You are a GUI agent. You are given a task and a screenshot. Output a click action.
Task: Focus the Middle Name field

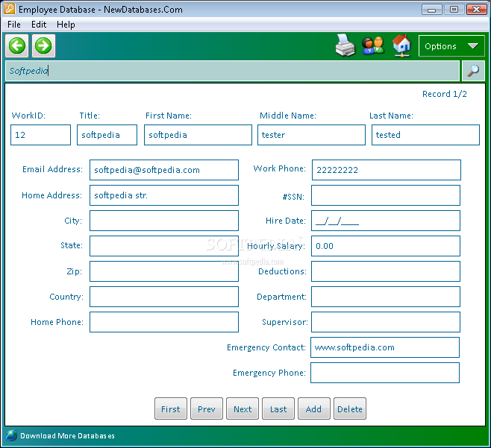click(x=312, y=135)
